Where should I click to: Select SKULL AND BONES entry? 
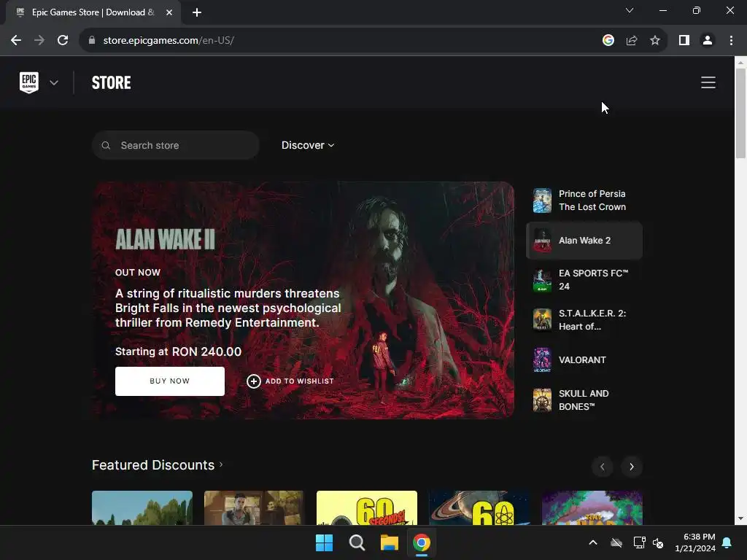[584, 400]
